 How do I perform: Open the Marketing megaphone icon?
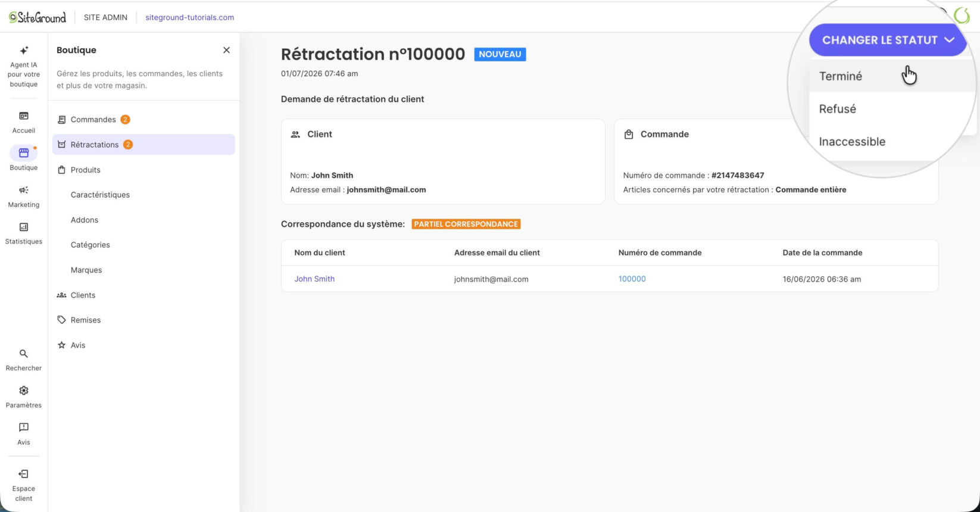[24, 190]
